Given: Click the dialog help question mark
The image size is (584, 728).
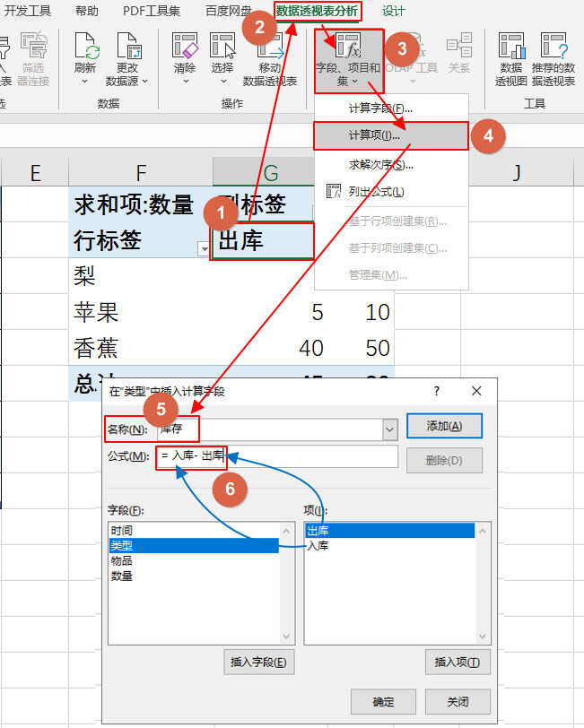Looking at the screenshot, I should point(436,391).
